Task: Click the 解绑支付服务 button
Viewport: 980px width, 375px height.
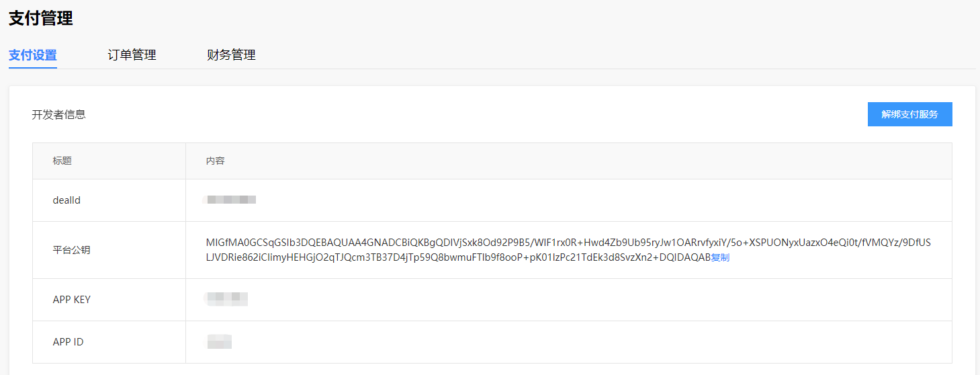Action: (x=909, y=114)
